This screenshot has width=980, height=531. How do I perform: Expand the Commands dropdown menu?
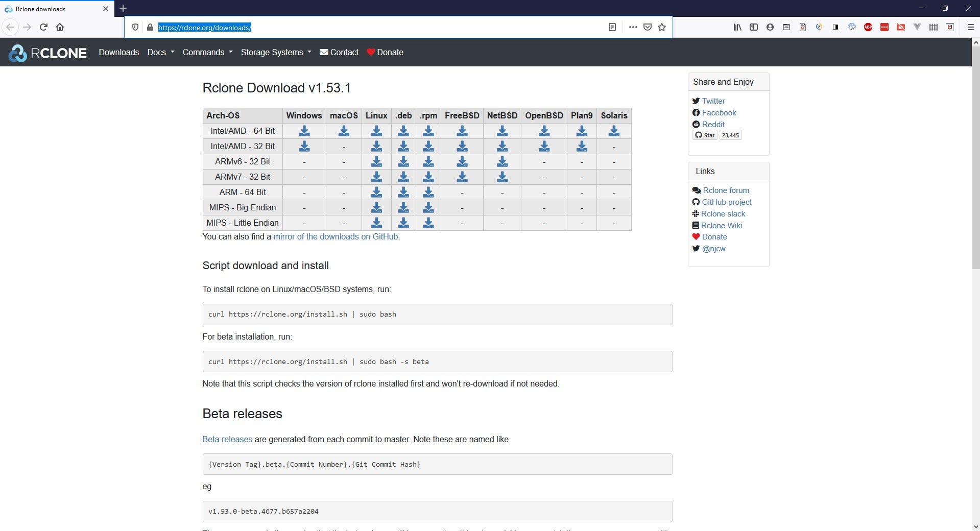click(208, 52)
